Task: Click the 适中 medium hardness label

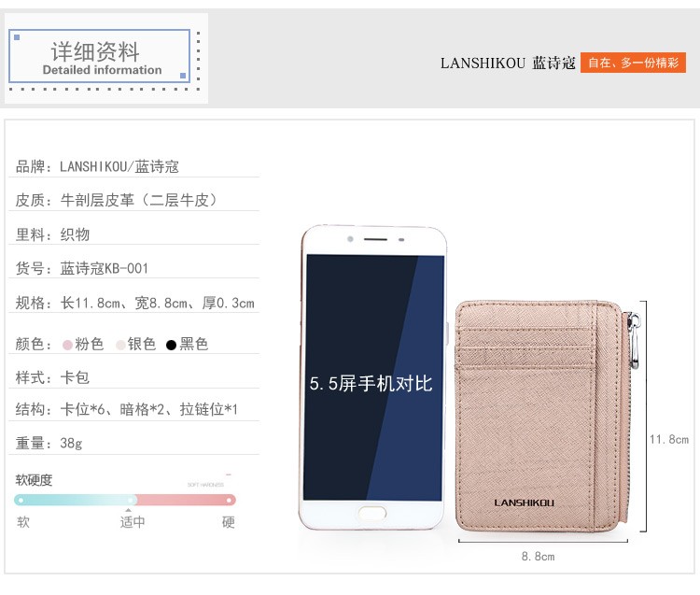Action: tap(133, 522)
